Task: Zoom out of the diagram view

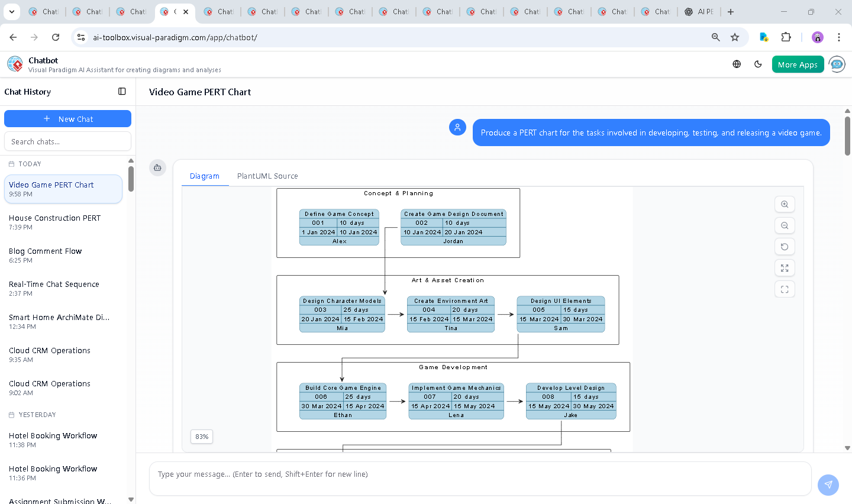Action: (785, 225)
